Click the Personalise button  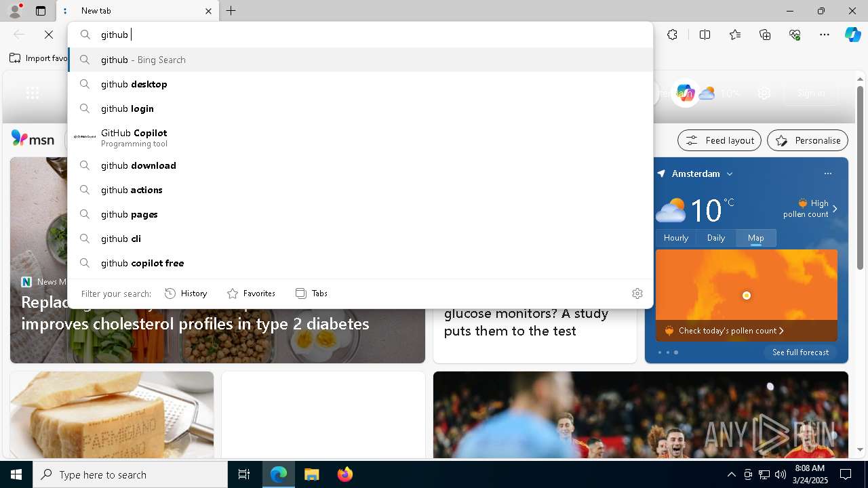(x=808, y=140)
